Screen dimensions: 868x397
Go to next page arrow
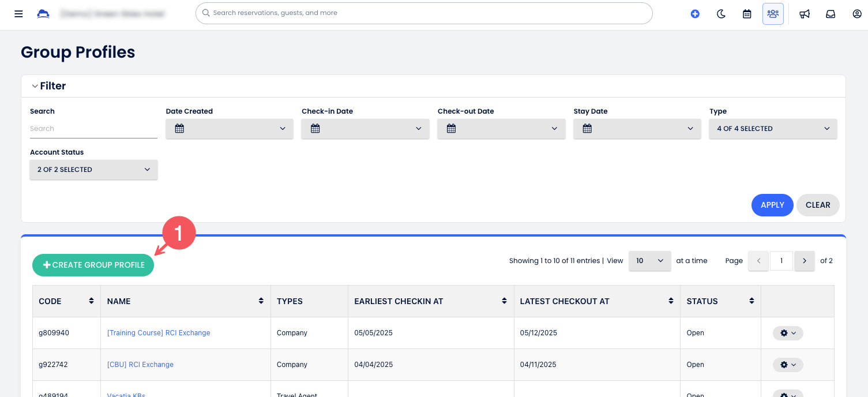[804, 261]
